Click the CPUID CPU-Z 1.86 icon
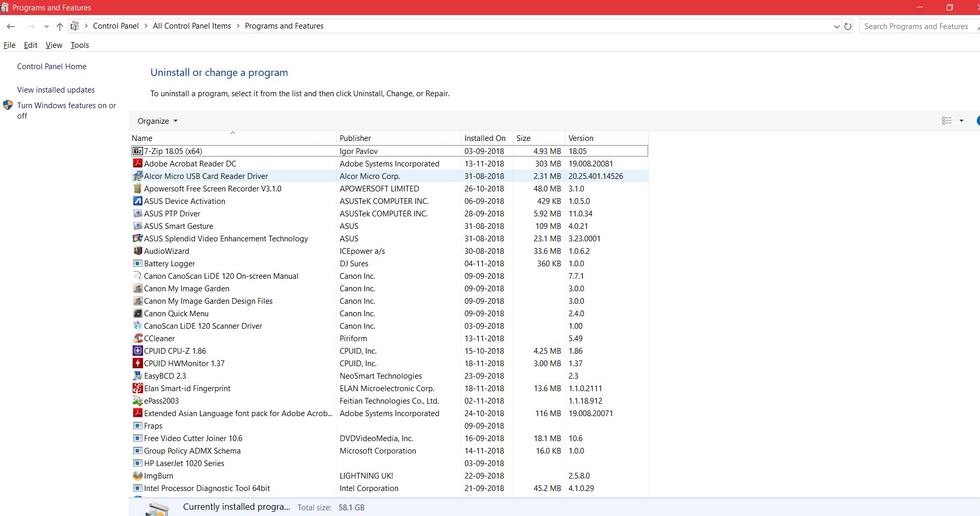 (138, 351)
